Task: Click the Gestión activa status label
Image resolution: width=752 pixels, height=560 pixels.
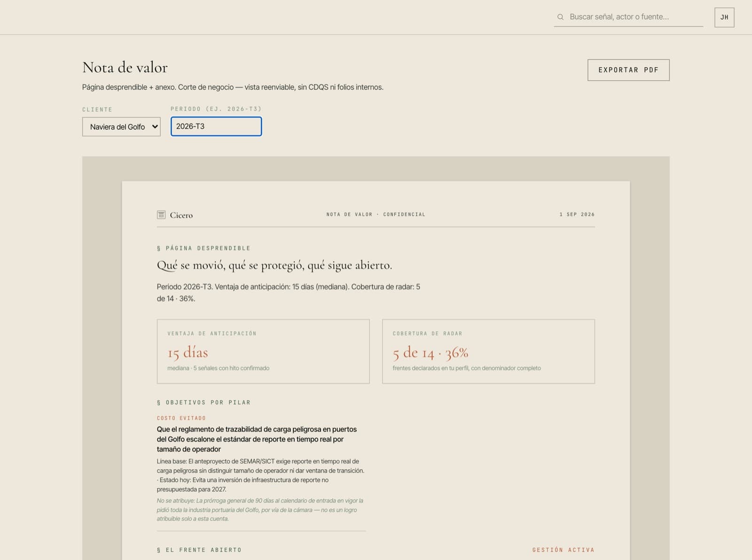Action: (563, 550)
